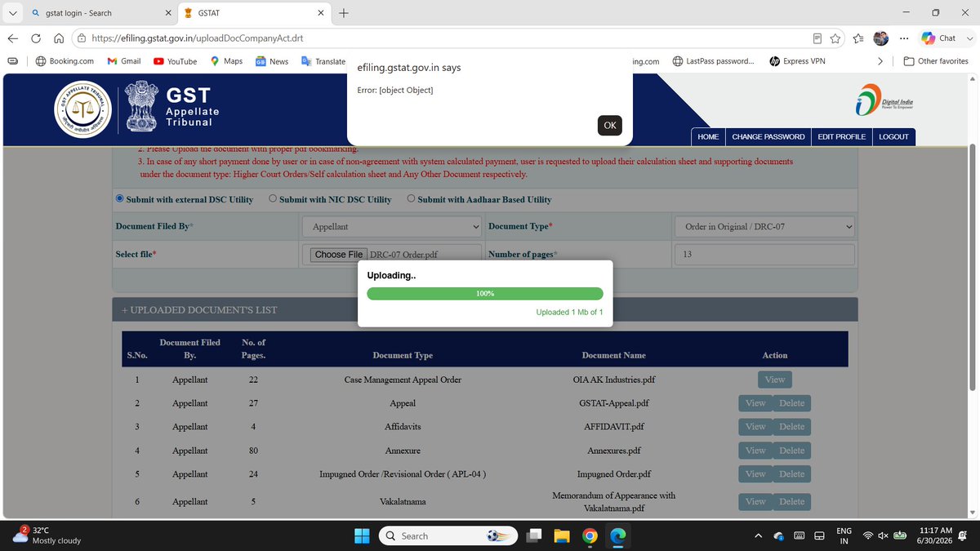Add this page to favorites star
Image resolution: width=980 pixels, height=551 pixels.
point(835,38)
